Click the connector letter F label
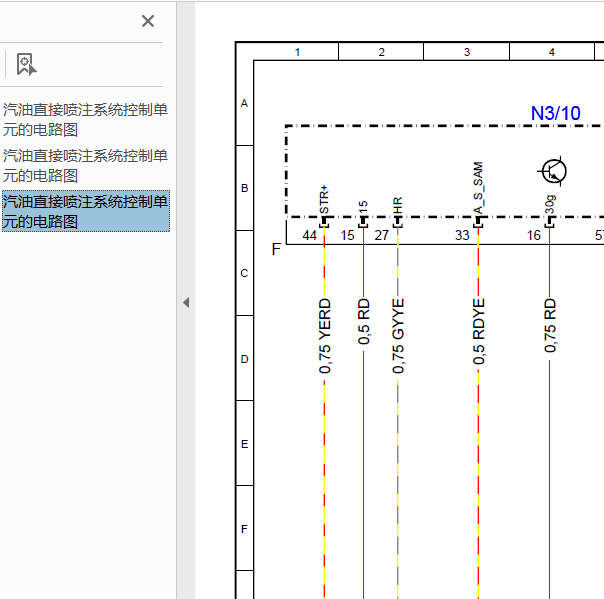The image size is (604, 599). click(276, 249)
